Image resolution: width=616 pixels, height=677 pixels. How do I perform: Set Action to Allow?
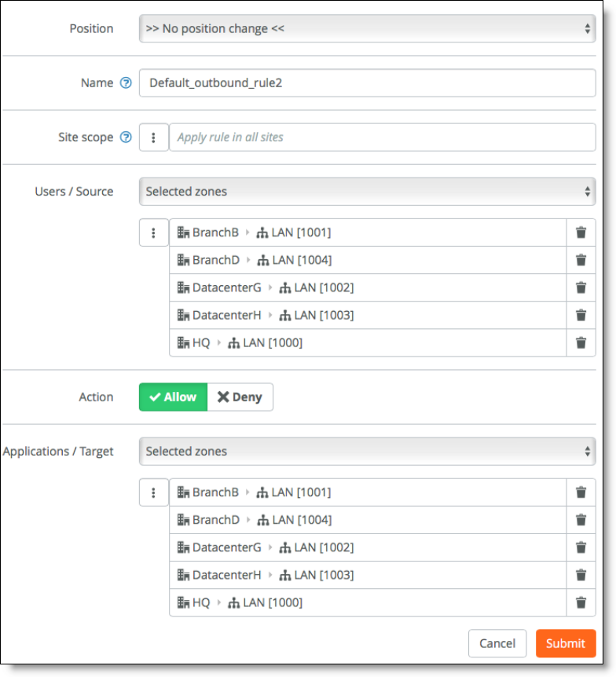pos(173,397)
